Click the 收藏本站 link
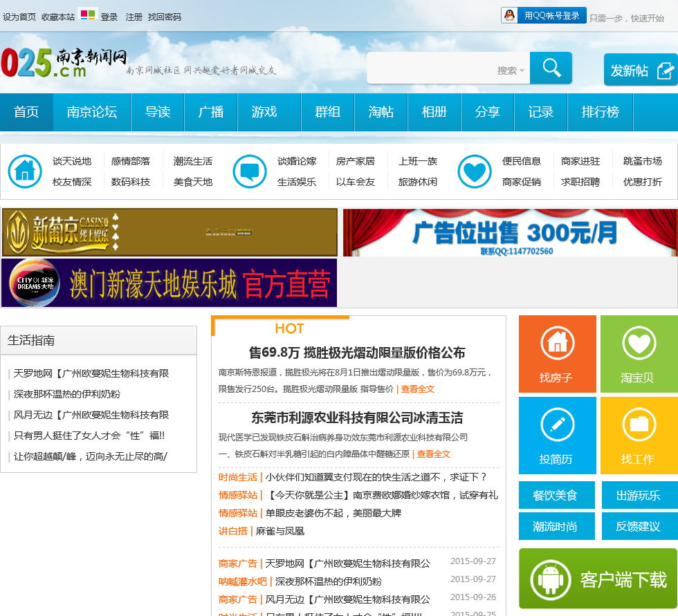 58,17
